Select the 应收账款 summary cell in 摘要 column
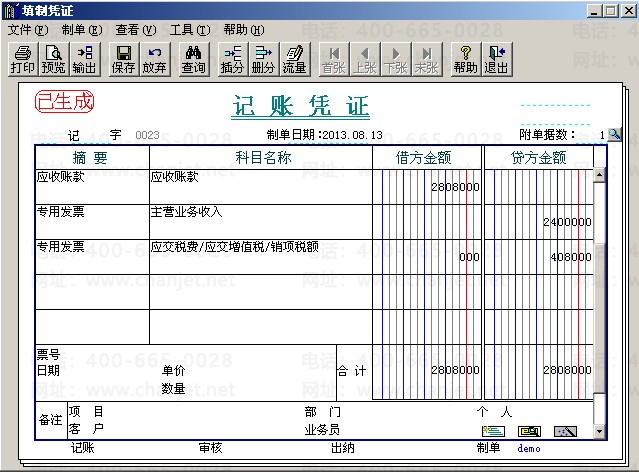The image size is (639, 472). 92,187
